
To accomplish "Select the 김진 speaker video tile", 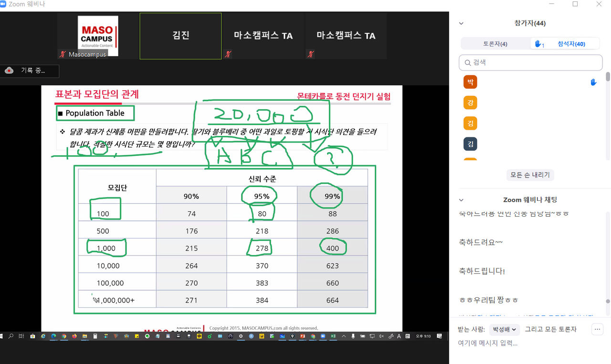I will (x=180, y=36).
